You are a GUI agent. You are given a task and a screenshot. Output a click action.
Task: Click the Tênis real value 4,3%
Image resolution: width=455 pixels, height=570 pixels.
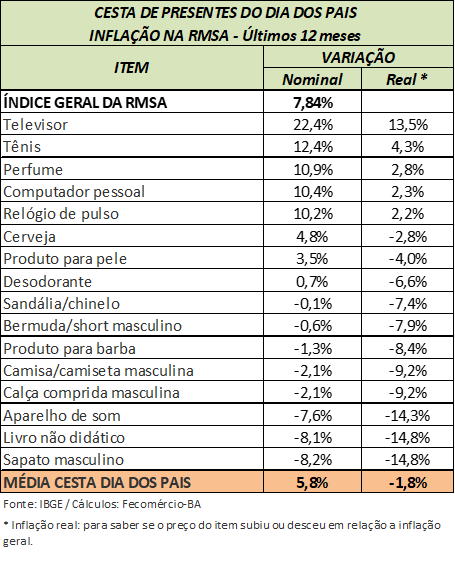click(x=407, y=146)
